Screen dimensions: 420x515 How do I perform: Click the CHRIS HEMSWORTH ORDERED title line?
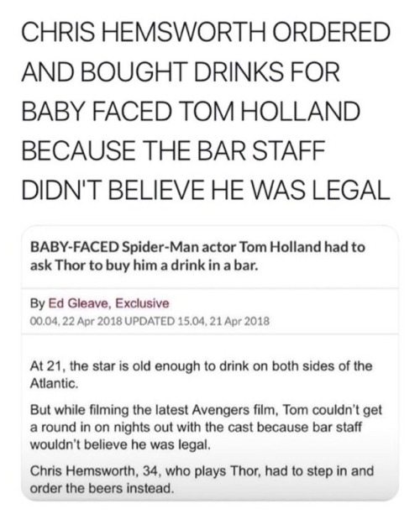coord(206,32)
